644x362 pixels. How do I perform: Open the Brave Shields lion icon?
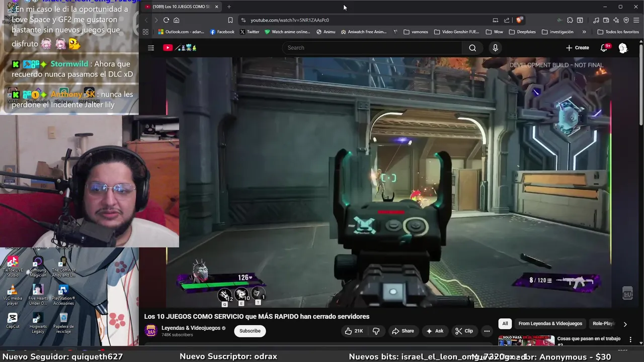click(520, 20)
